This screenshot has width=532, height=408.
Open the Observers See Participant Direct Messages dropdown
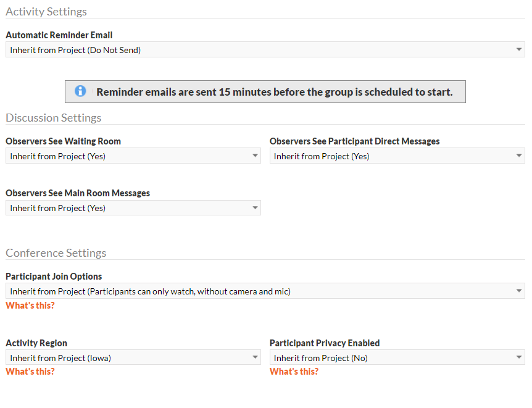pos(397,156)
